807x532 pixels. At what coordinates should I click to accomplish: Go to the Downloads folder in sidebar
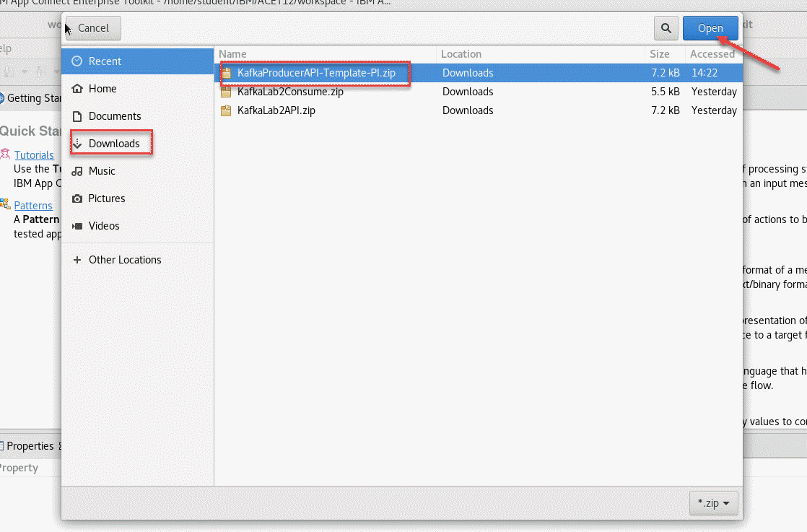pos(113,144)
